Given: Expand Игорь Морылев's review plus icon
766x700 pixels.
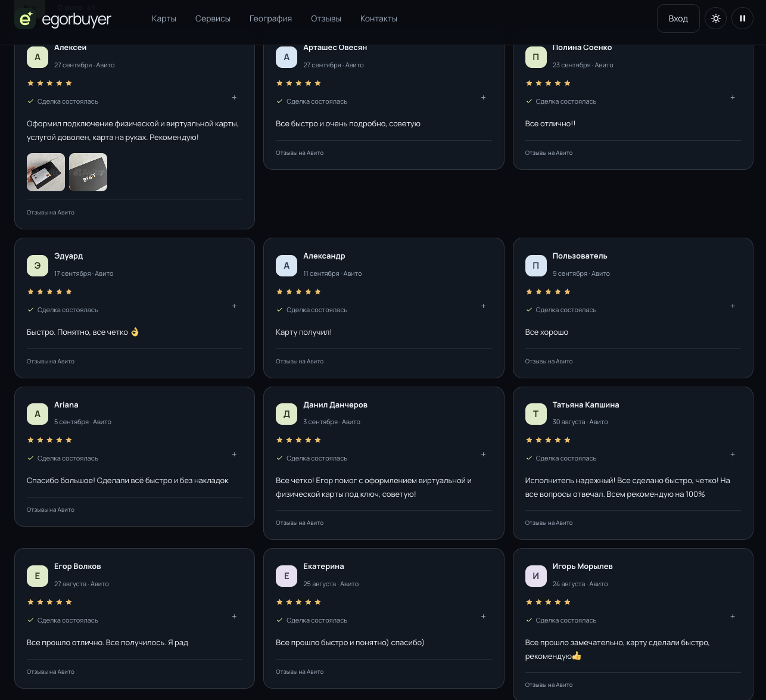Looking at the screenshot, I should pyautogui.click(x=733, y=616).
